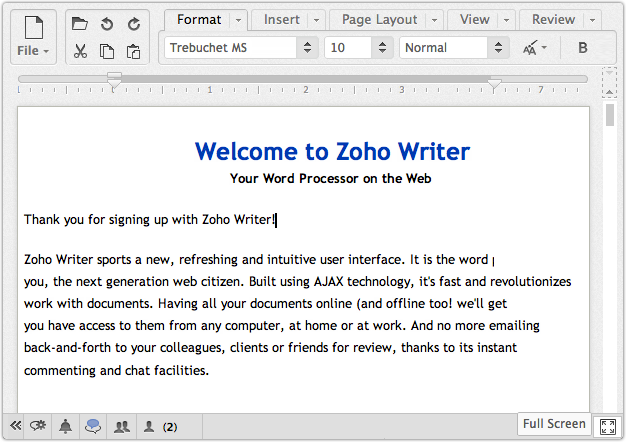Collapse the status bar with double chevron
The image size is (626, 442).
(x=16, y=427)
